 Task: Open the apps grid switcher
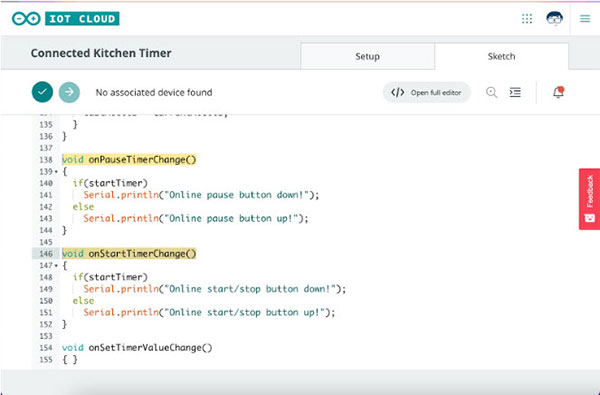(527, 18)
